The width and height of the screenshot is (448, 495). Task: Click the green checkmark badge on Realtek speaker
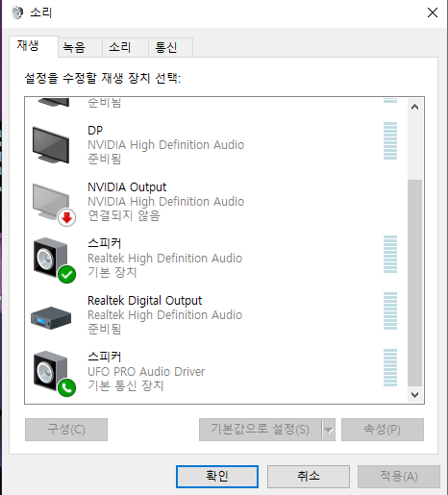coord(66,275)
